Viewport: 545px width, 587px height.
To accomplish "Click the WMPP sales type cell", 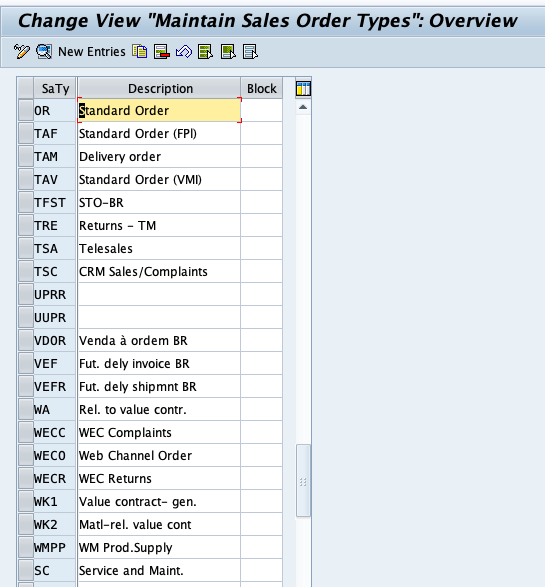I will click(x=55, y=547).
